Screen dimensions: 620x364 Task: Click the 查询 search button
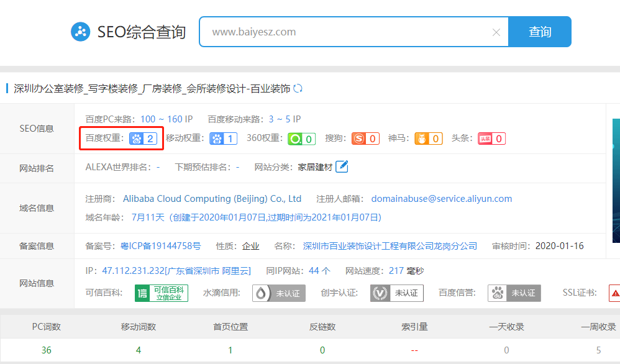(540, 32)
